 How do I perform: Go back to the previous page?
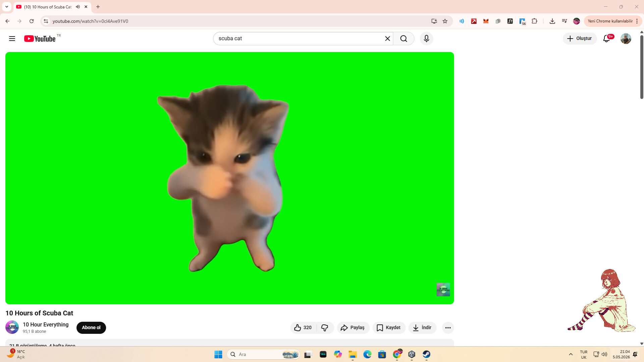(x=7, y=21)
